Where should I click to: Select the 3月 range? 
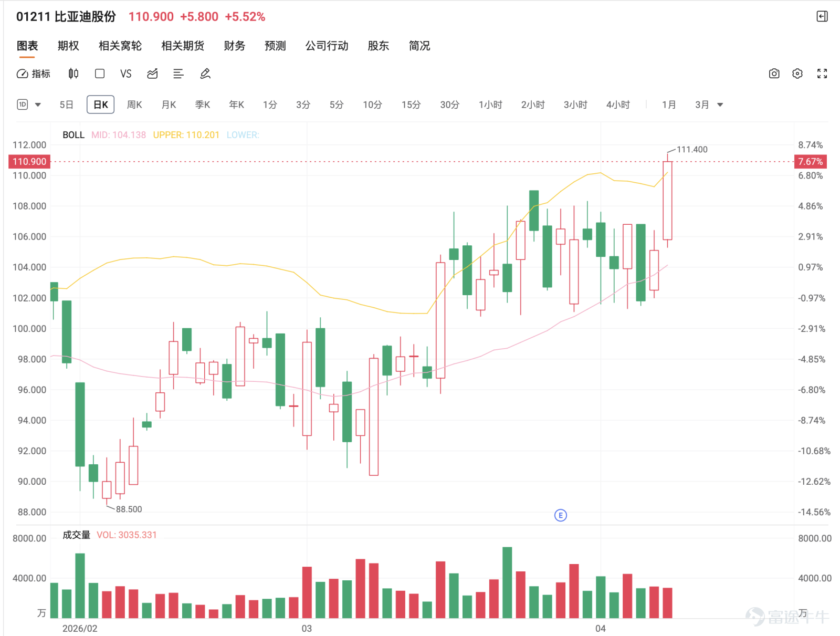(x=702, y=105)
